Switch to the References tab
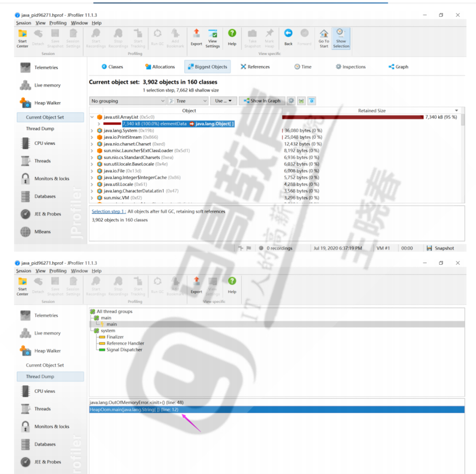This screenshot has height=474, width=476. [x=255, y=67]
